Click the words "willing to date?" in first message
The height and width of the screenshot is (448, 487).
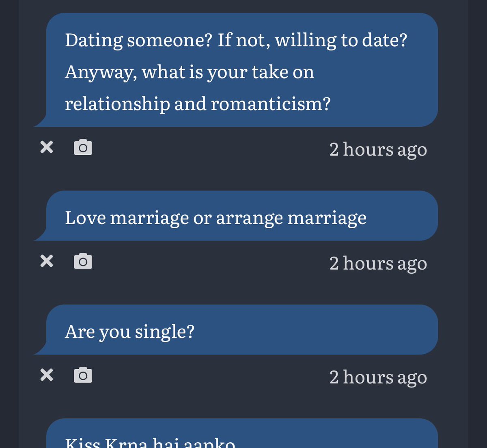click(x=341, y=40)
